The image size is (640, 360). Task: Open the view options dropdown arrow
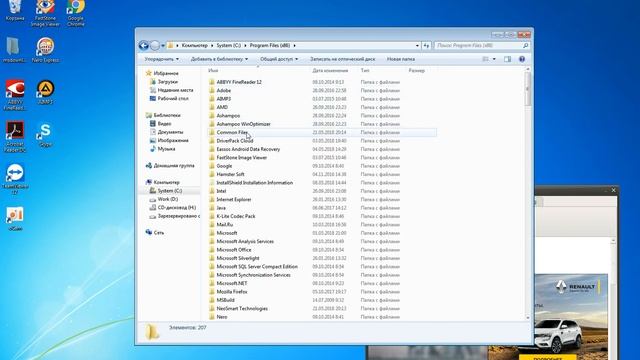(x=494, y=59)
